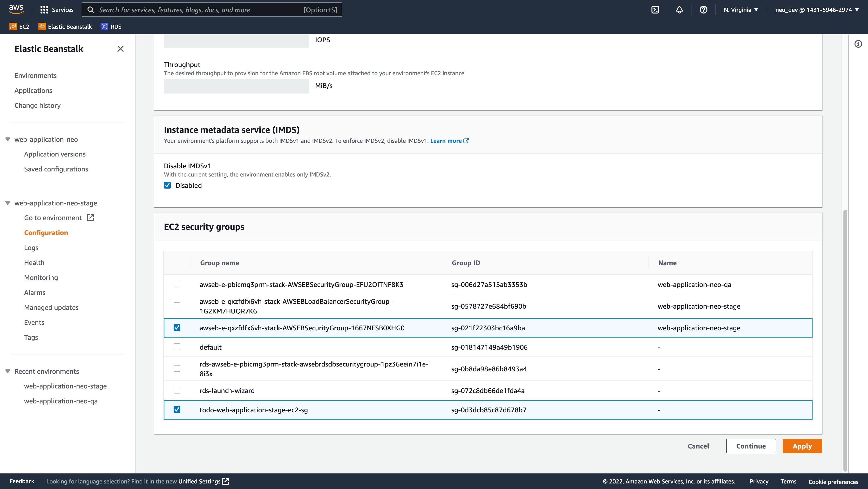
Task: Open recent environment web-application-neo-qa
Action: [61, 401]
